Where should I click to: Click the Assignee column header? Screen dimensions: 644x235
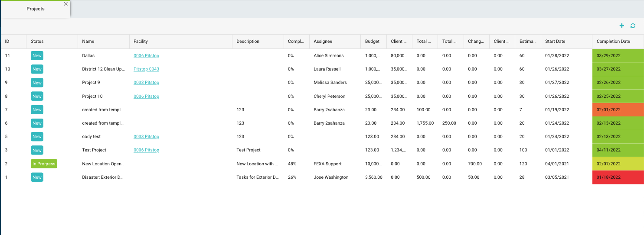coord(323,42)
